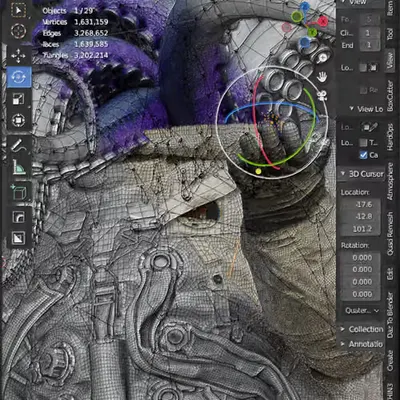Viewport: 400px width, 400px height.
Task: Activate the 3D Cursor tool
Action: tap(18, 31)
